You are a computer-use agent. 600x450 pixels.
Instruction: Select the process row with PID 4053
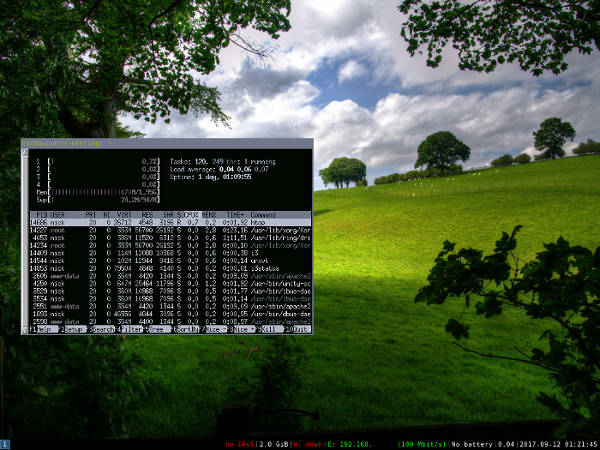[x=170, y=238]
